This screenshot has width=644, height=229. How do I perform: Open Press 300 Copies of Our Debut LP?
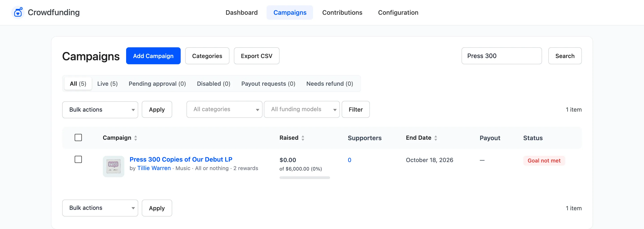tap(181, 159)
